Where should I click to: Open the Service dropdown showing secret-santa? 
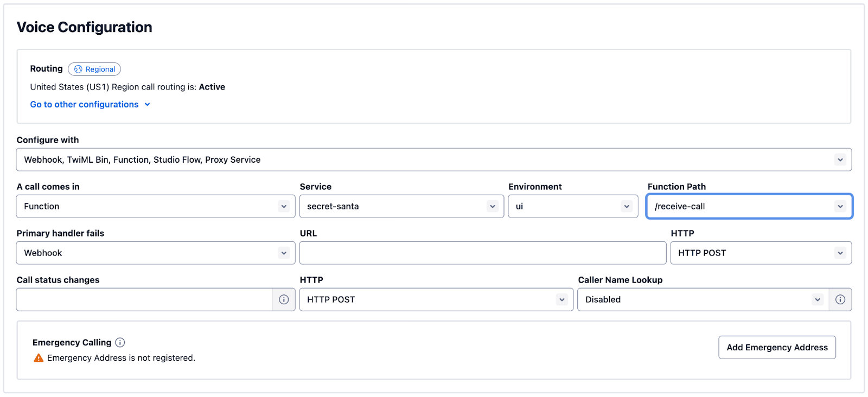(x=401, y=206)
